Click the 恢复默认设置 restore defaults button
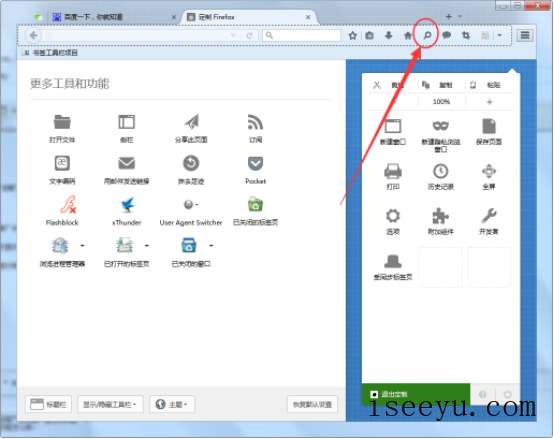Screen dimensions: 554x439 tap(312, 404)
